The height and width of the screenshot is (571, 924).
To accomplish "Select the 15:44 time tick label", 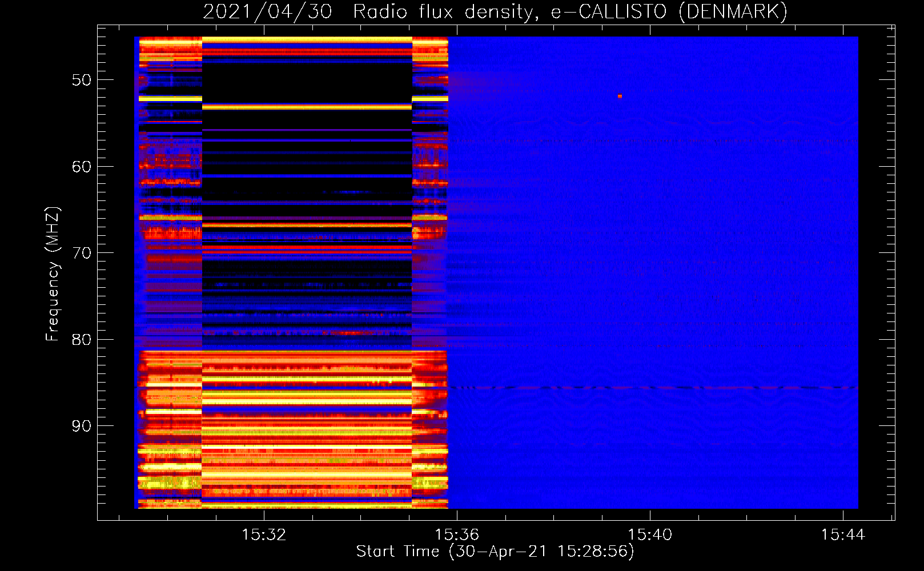I will coord(843,535).
